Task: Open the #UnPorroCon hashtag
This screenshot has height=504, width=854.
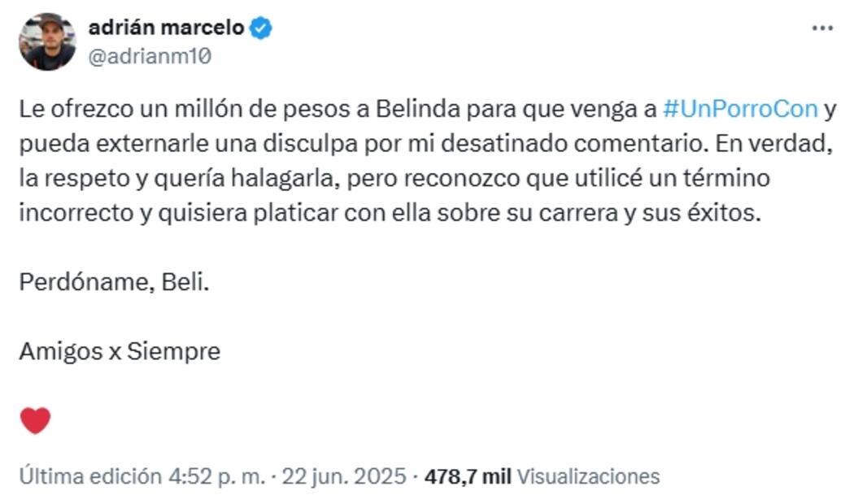Action: pos(739,108)
